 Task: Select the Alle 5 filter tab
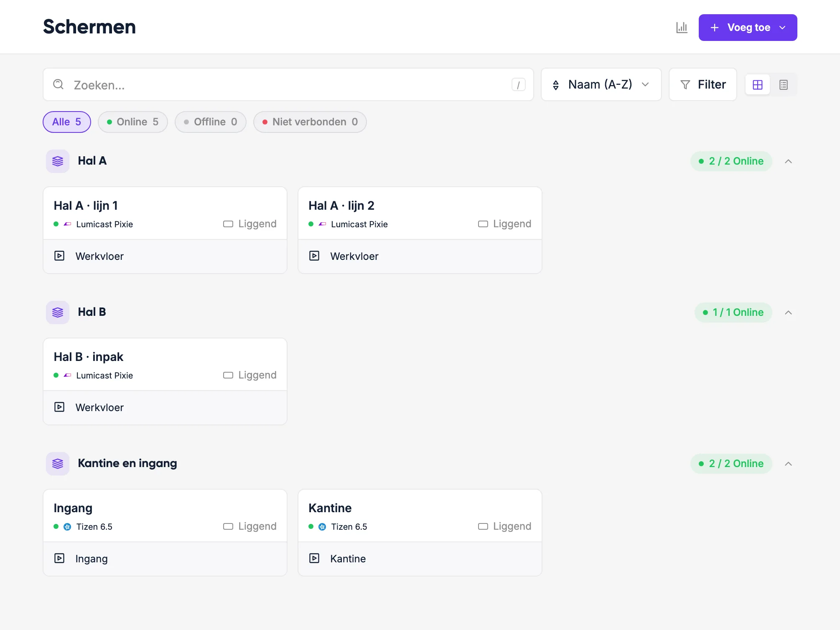coord(67,122)
